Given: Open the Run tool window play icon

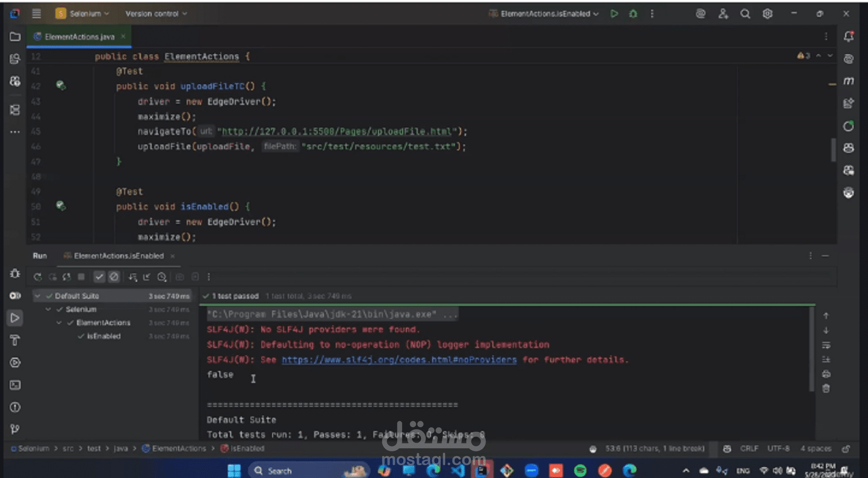Looking at the screenshot, I should (15, 318).
